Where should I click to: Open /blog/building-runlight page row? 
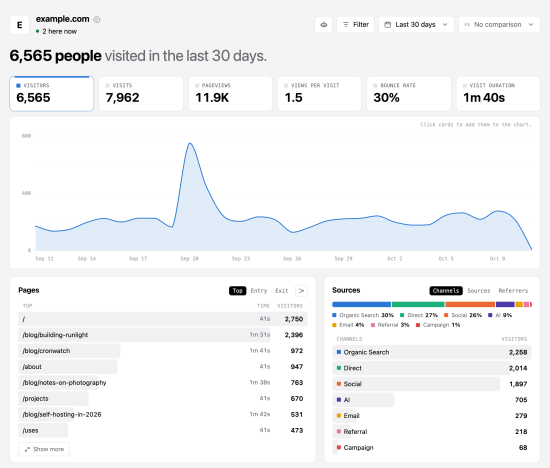[x=163, y=335]
